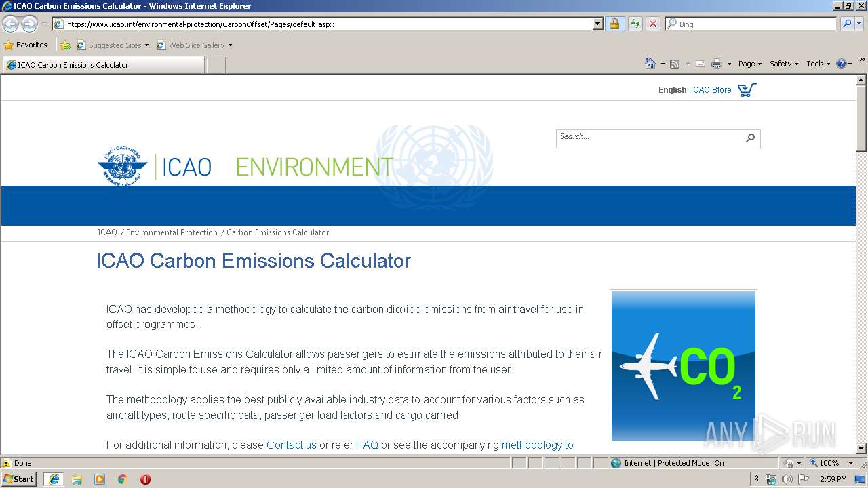Go back with the browser Back arrow
868x488 pixels.
tap(11, 24)
